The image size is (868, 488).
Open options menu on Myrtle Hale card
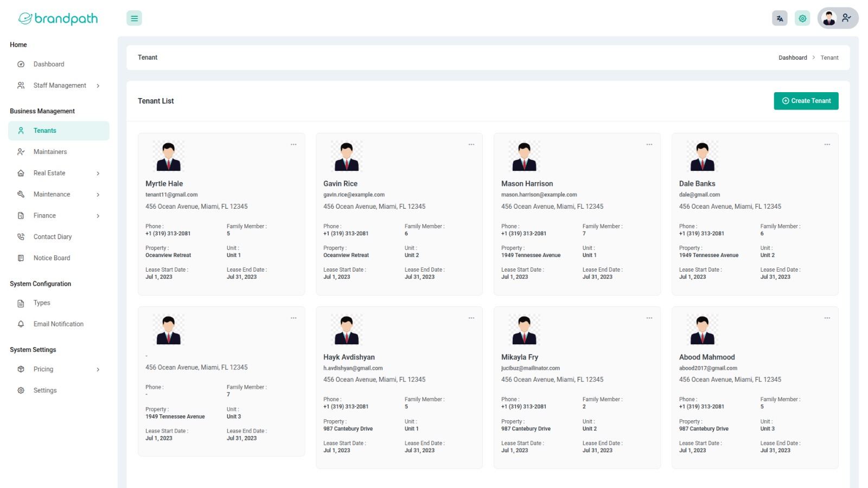click(293, 145)
